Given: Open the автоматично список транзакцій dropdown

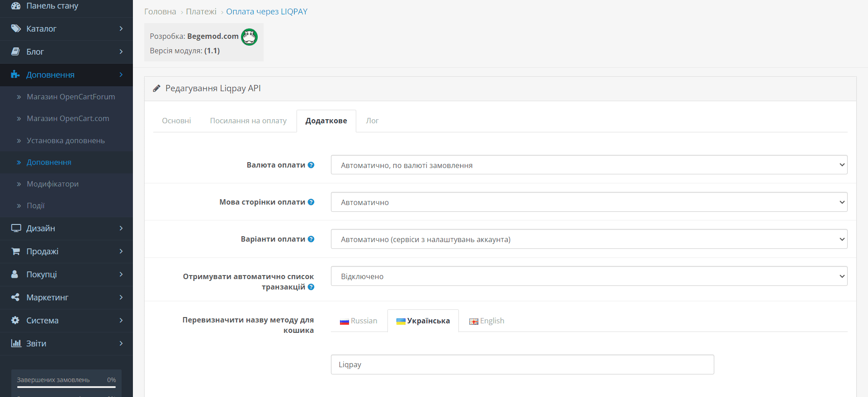Looking at the screenshot, I should tap(589, 276).
